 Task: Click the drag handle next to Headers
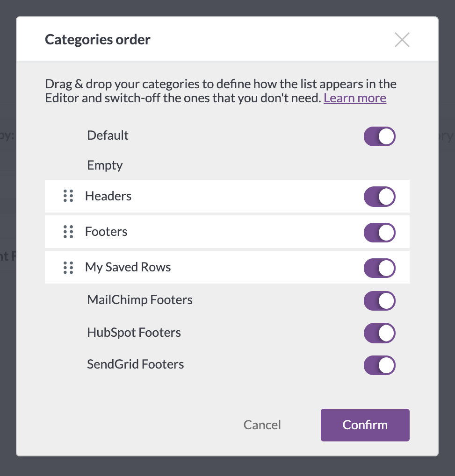point(68,196)
